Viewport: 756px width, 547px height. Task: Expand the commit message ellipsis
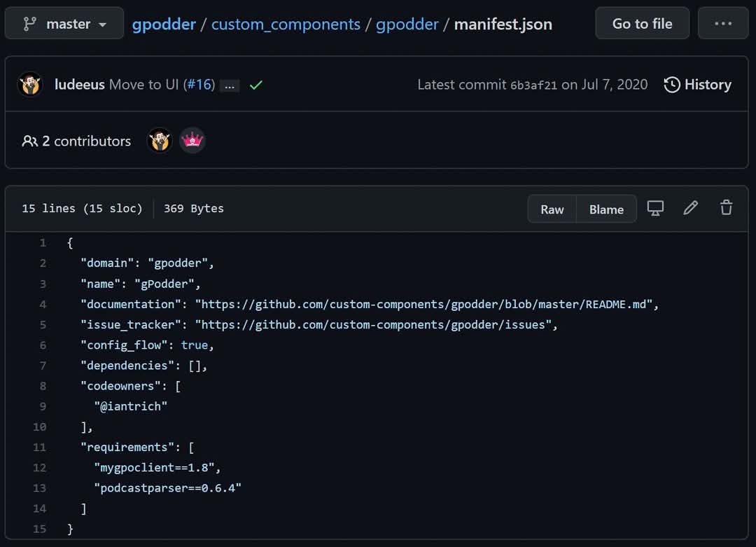coord(230,86)
